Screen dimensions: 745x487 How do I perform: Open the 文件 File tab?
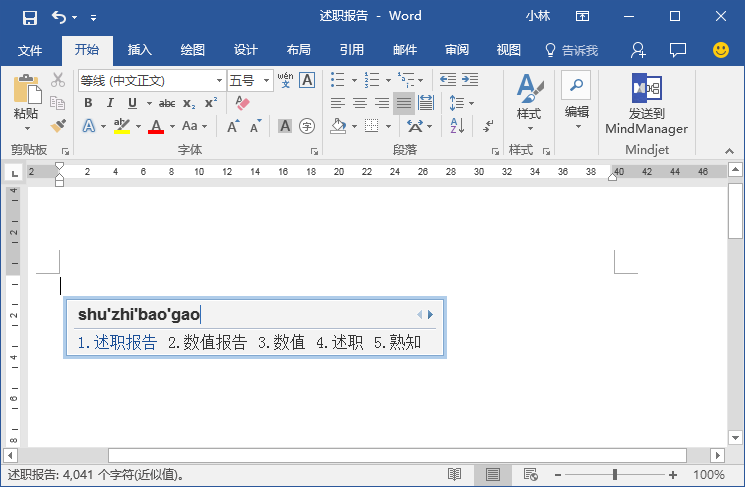pyautogui.click(x=29, y=50)
